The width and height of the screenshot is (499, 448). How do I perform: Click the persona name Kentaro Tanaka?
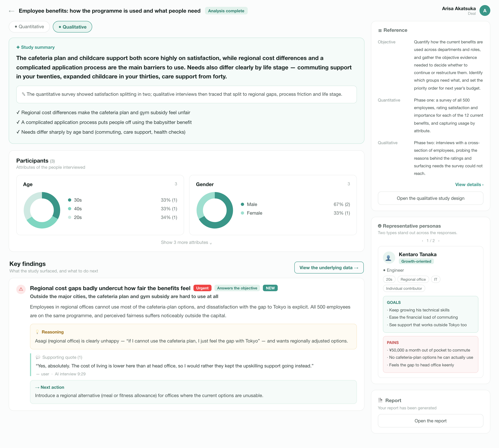(417, 255)
